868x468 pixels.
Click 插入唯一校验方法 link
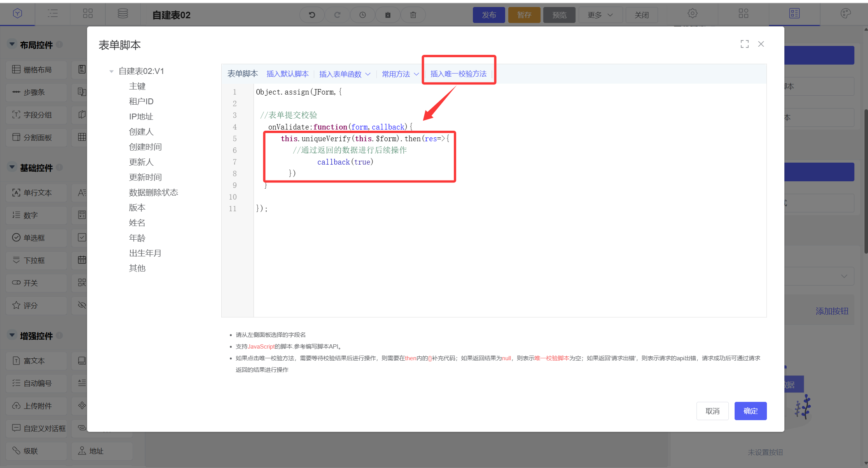pyautogui.click(x=458, y=74)
